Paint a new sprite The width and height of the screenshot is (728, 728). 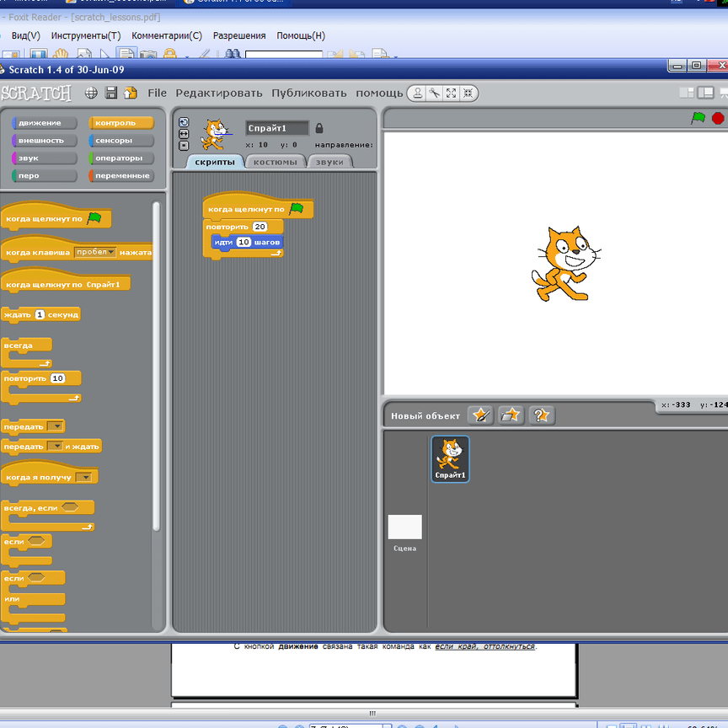coord(480,415)
